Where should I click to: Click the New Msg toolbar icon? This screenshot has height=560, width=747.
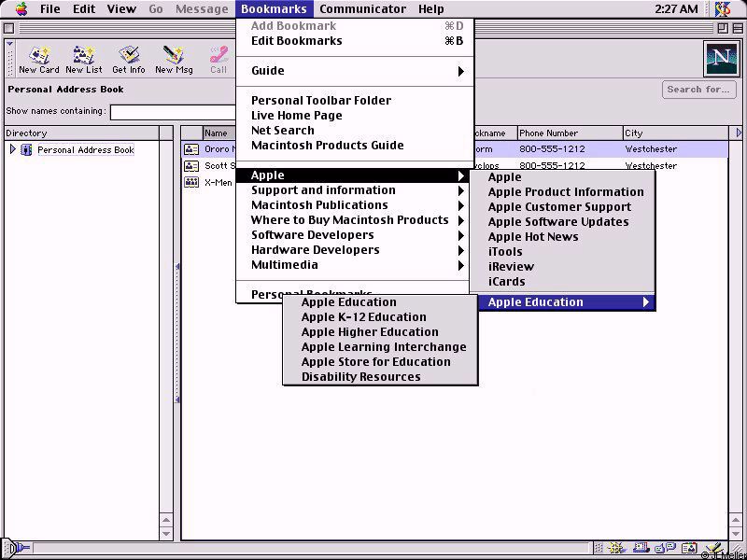coord(173,59)
